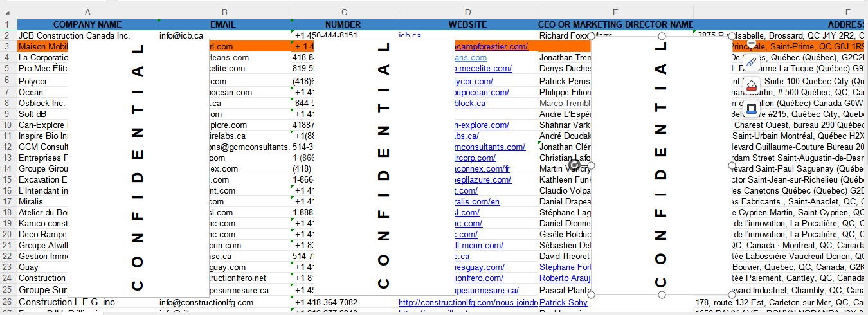Select column F header
The image size is (868, 315).
click(781, 12)
